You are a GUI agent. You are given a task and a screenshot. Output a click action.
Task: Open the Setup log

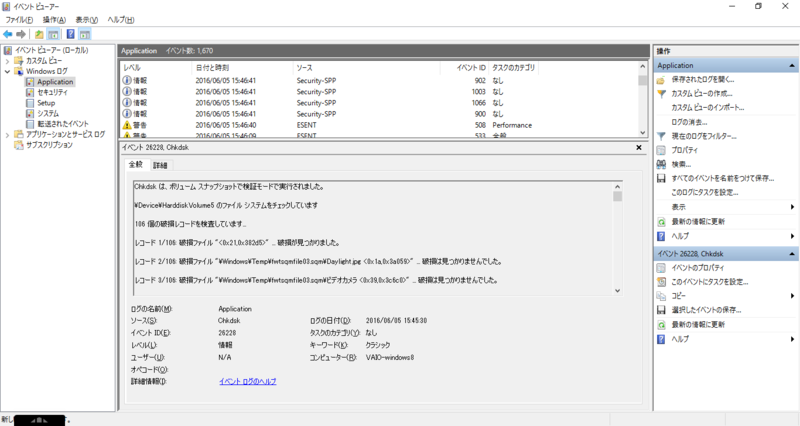click(x=46, y=103)
